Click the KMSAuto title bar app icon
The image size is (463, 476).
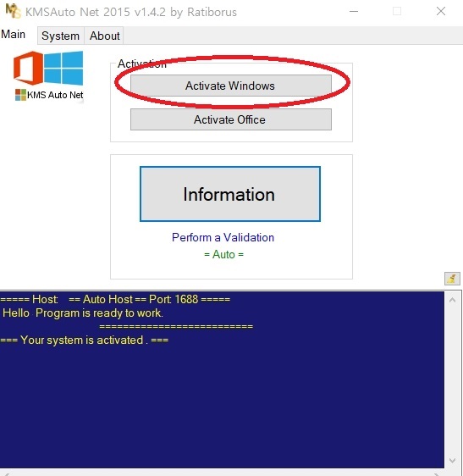tap(13, 11)
